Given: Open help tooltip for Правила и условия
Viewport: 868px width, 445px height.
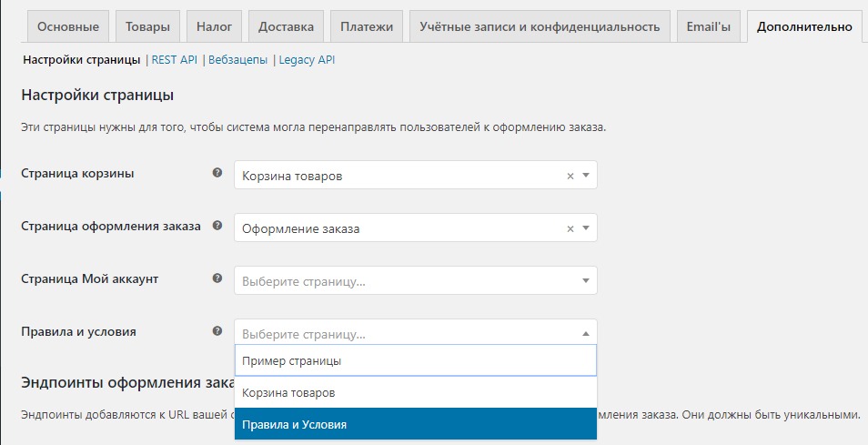Looking at the screenshot, I should click(217, 331).
